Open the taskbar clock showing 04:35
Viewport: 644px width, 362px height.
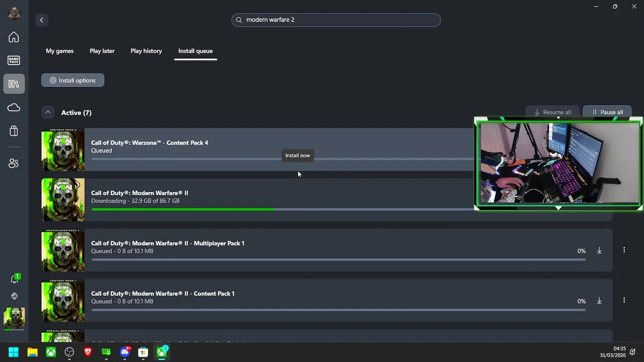pyautogui.click(x=613, y=352)
